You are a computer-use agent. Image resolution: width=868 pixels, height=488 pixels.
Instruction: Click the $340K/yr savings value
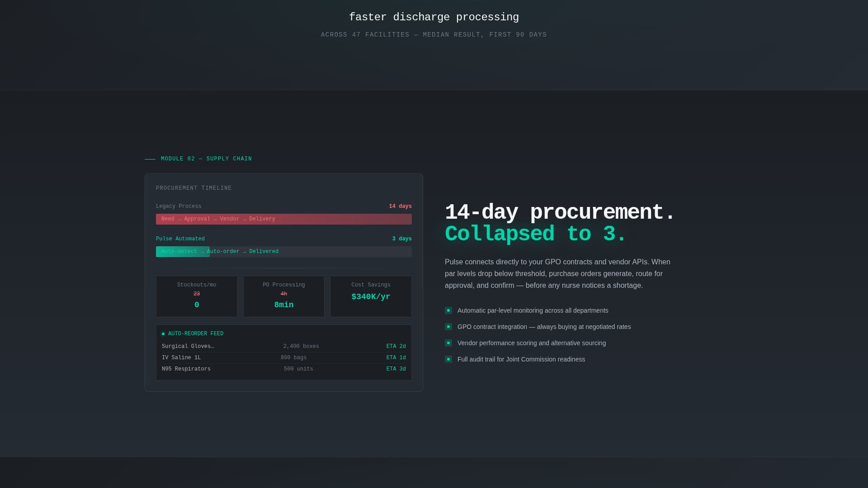(371, 297)
